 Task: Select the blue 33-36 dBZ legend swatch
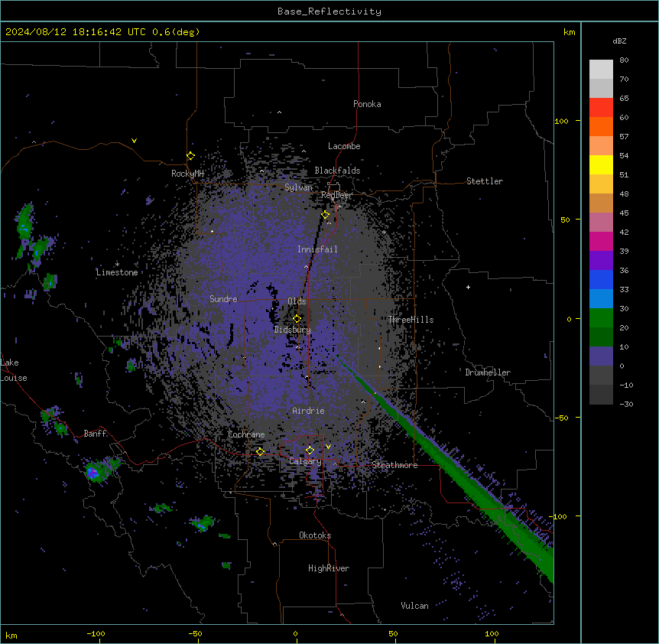pos(601,279)
